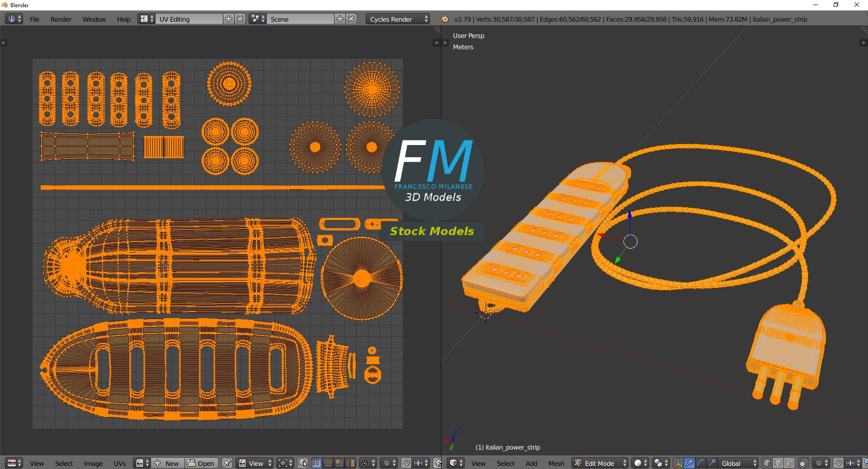Open UV editor type selector
The width and height of the screenshot is (868, 469).
(x=14, y=463)
